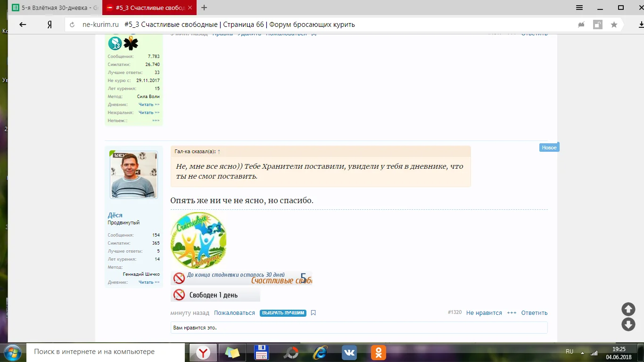Switch the RU keyboard language indicator
The image size is (644, 362).
(x=570, y=352)
